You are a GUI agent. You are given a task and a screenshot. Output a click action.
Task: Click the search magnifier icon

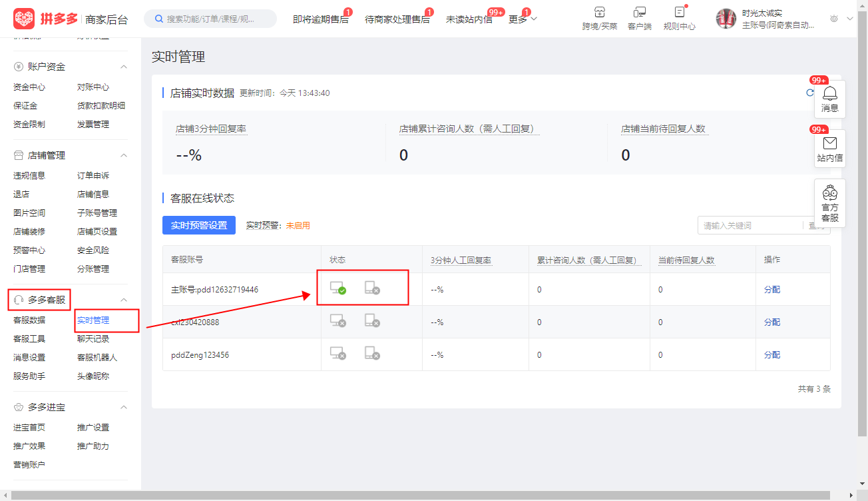159,19
